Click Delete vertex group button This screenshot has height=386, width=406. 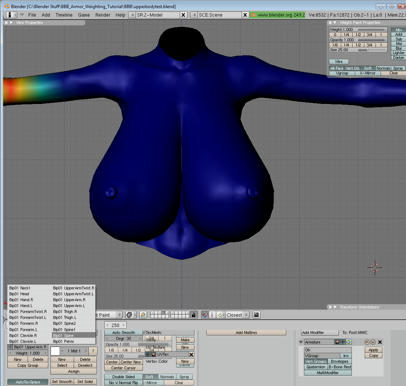point(38,359)
